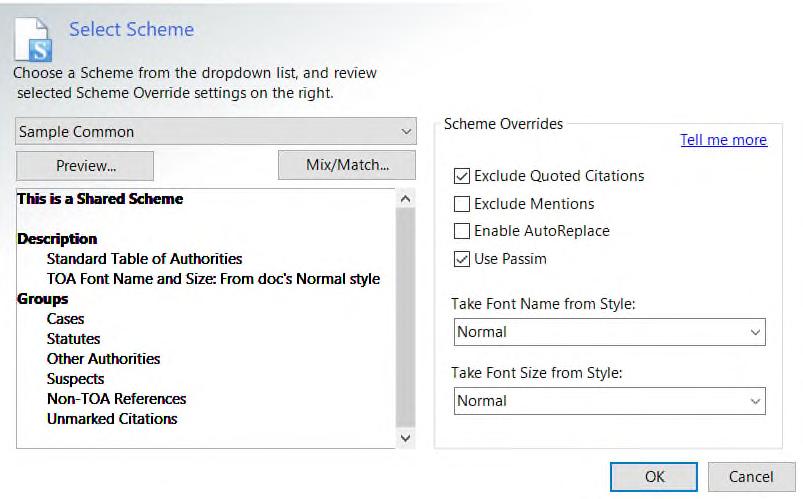This screenshot has height=499, width=803.
Task: Expand the Take Font Size from Style dropdown
Action: tap(608, 401)
